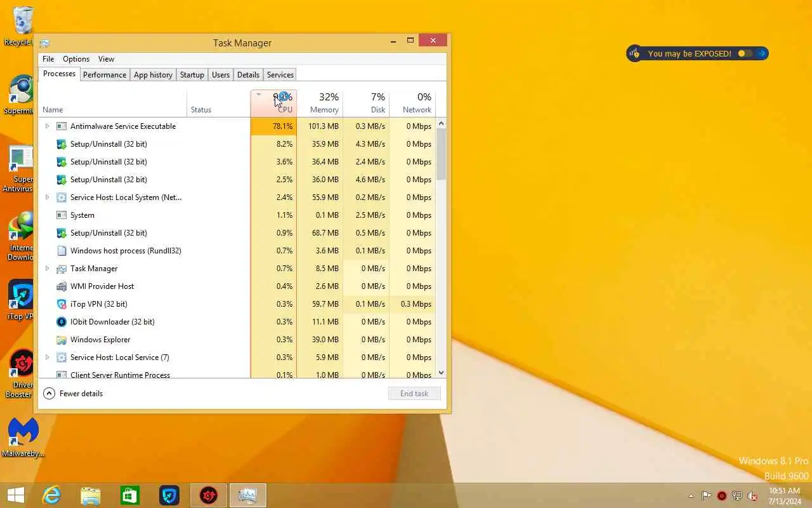Select the Driver Booster desktop shortcut

click(x=21, y=374)
